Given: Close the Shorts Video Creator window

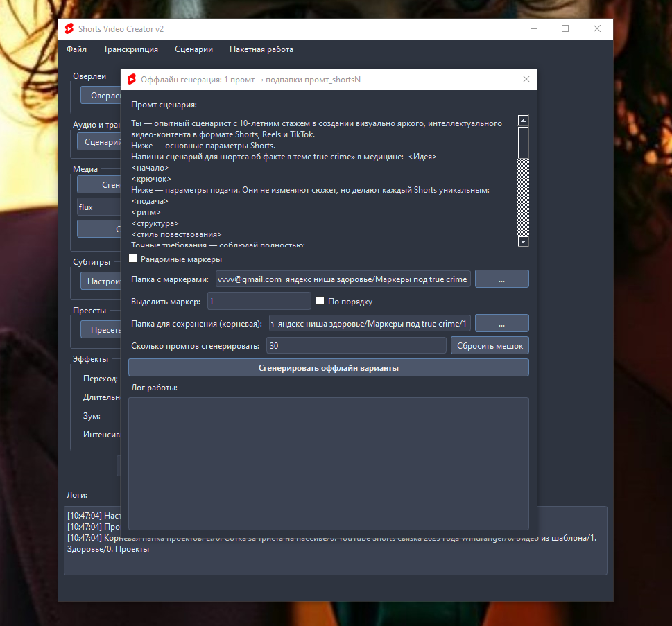Looking at the screenshot, I should pyautogui.click(x=597, y=28).
